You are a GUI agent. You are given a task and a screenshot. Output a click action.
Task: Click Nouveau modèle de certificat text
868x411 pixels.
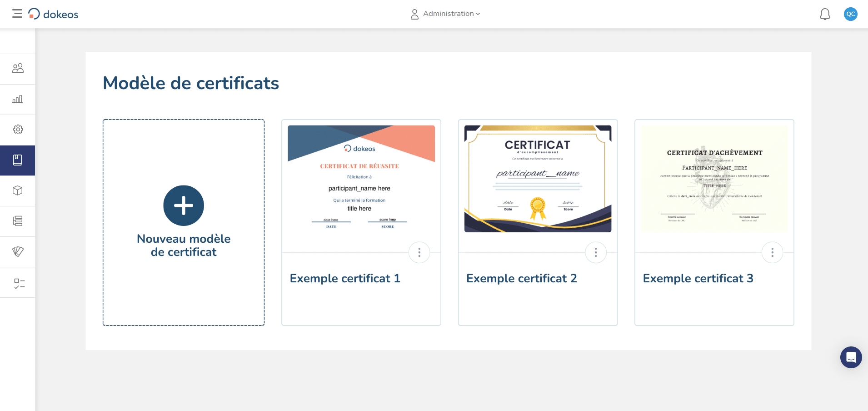click(x=184, y=246)
